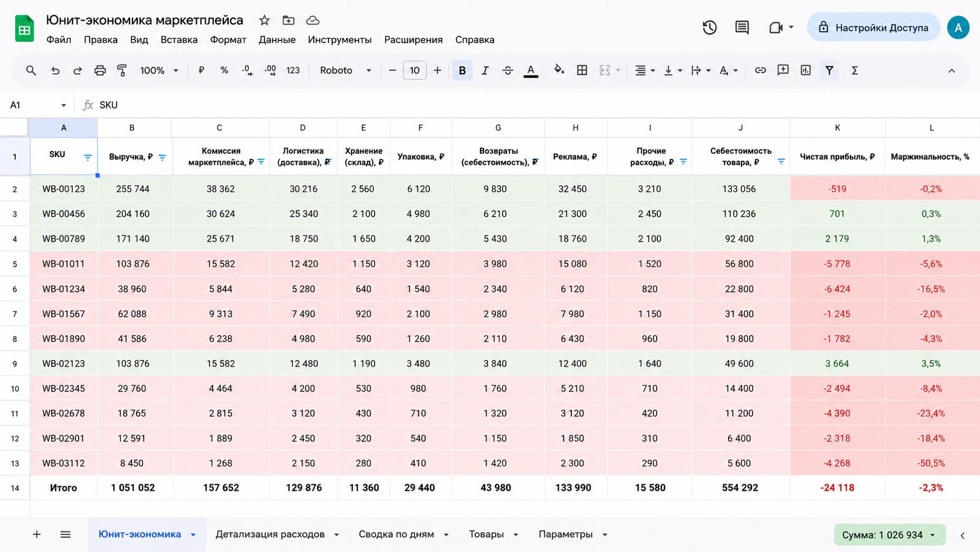Toggle the filter button in toolbar
The width and height of the screenshot is (980, 552).
click(x=829, y=70)
